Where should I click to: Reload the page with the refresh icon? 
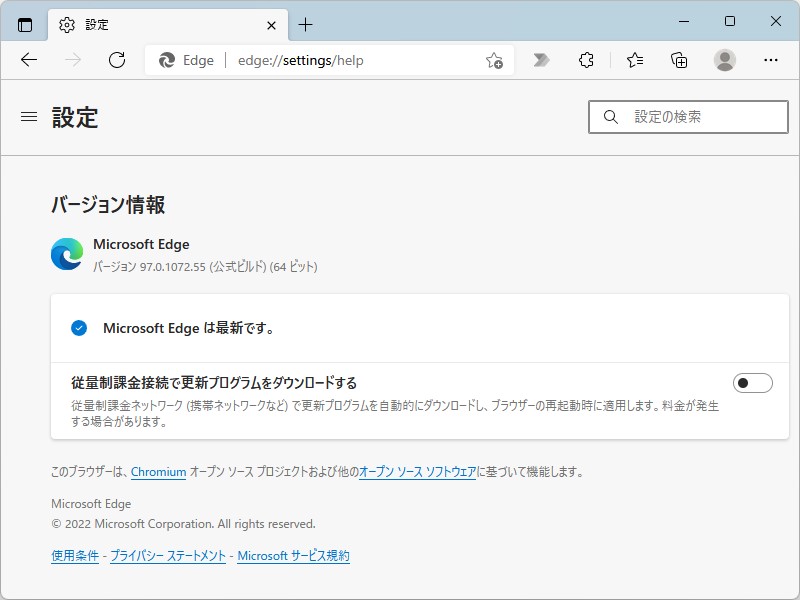click(118, 60)
